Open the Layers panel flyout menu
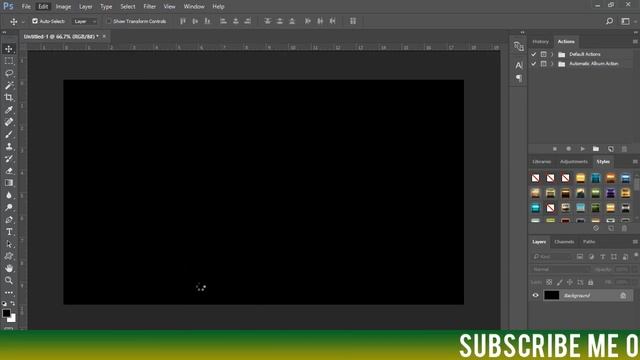 635,242
